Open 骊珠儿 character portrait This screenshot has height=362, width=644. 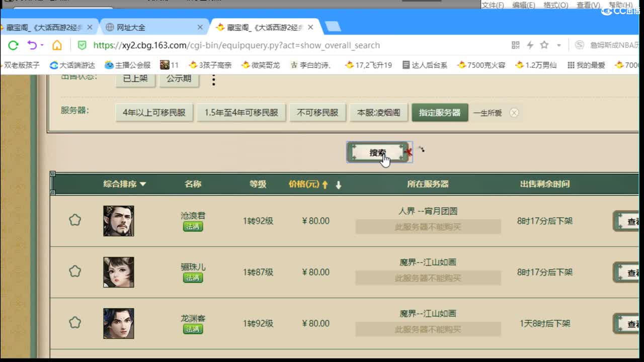(x=119, y=272)
